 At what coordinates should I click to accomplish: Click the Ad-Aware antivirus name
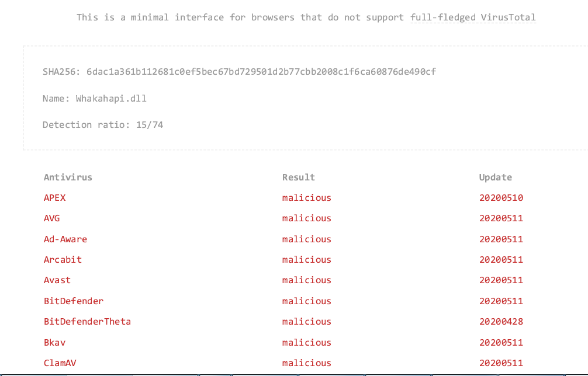click(x=65, y=239)
